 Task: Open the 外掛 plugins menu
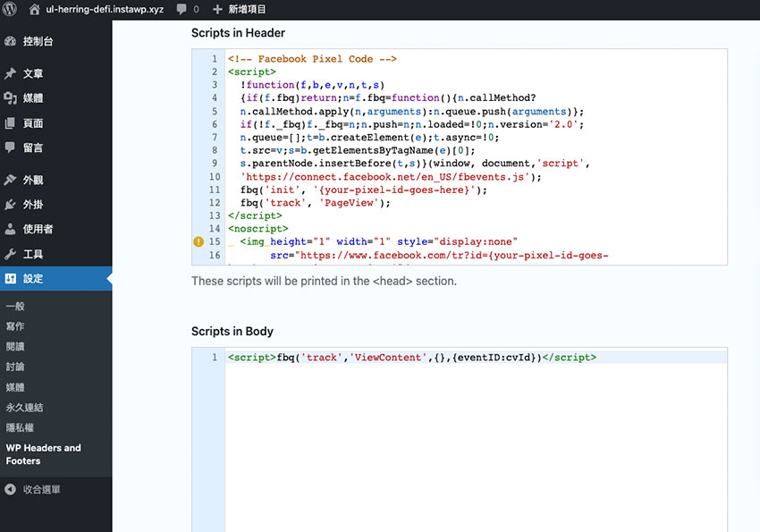33,205
